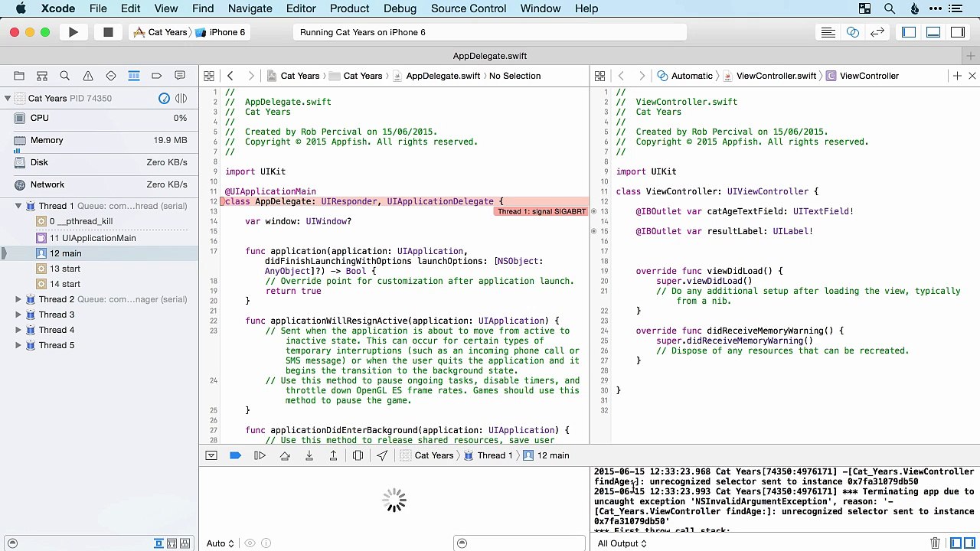Open the Find menu
Image resolution: width=980 pixels, height=551 pixels.
click(203, 8)
